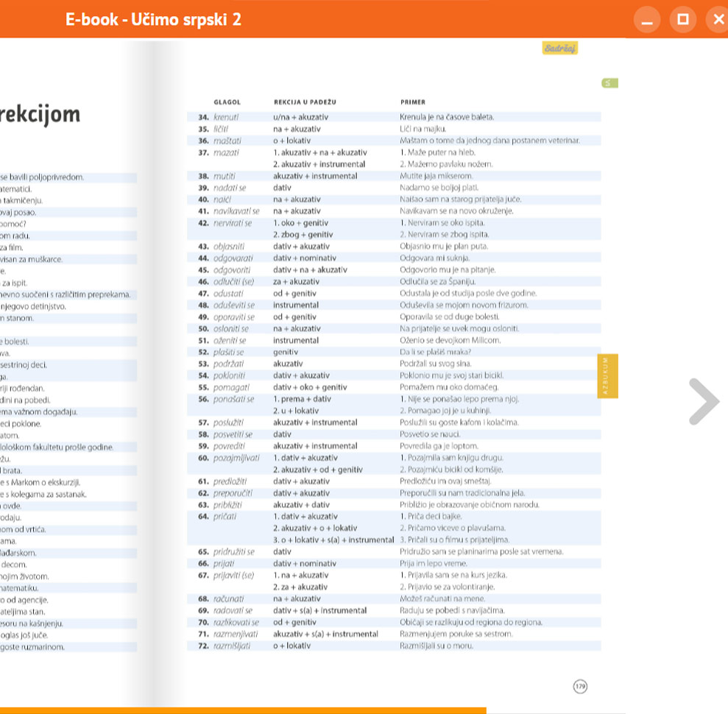This screenshot has height=714, width=728.
Task: Close the Učimo srpski 2 e-book
Action: (718, 20)
